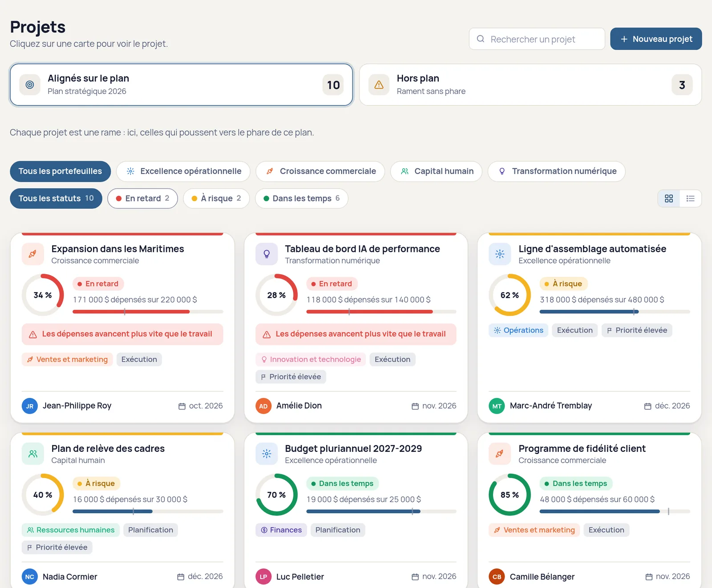Click gear icon of Ligne d'assemblage automatisée
Screen dimensions: 712x588
(500, 254)
